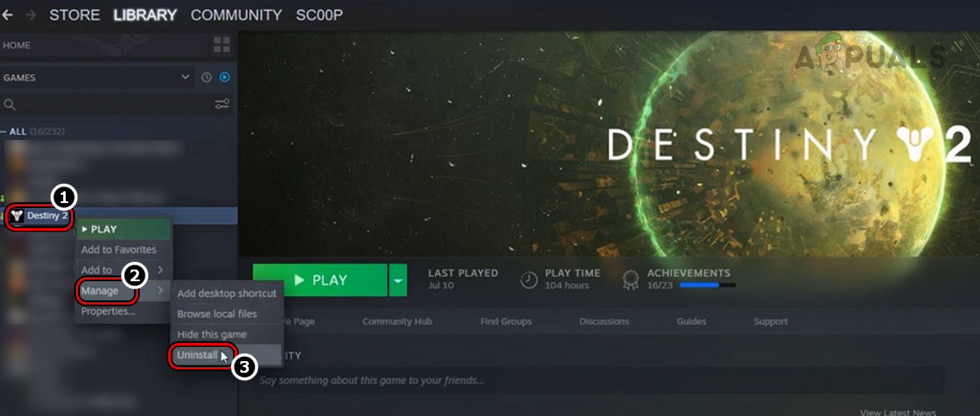980x416 pixels.
Task: Click the achievements progress bar
Action: (x=707, y=285)
